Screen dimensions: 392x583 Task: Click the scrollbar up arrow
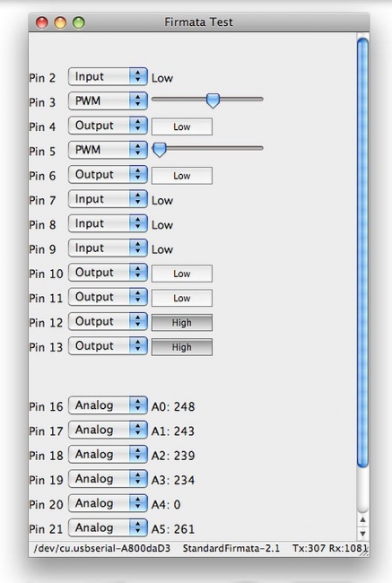(x=362, y=520)
